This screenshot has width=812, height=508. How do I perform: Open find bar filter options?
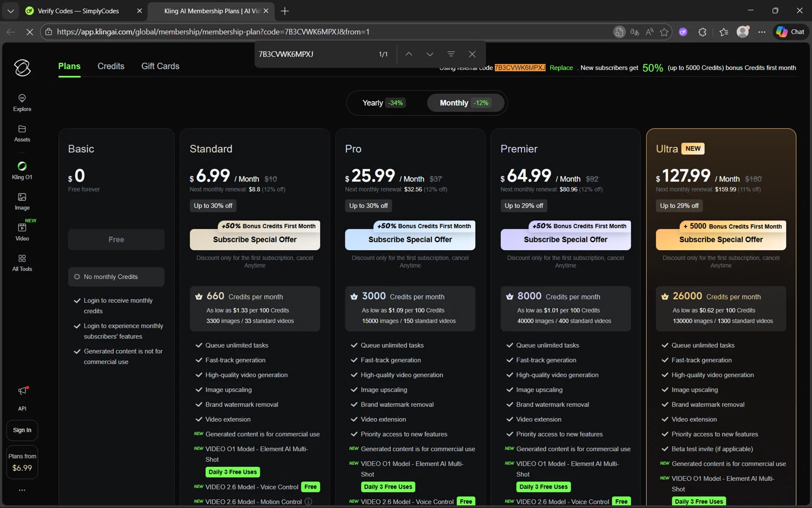(x=451, y=54)
